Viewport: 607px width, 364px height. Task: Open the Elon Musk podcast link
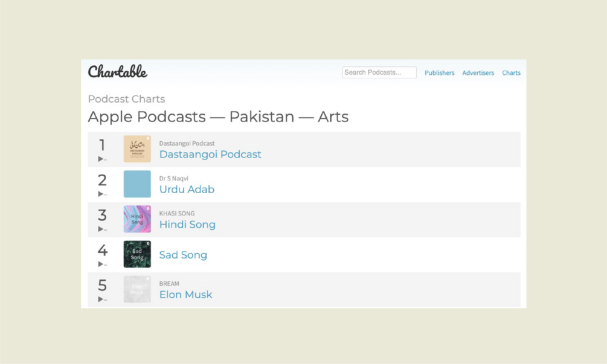[x=185, y=295]
